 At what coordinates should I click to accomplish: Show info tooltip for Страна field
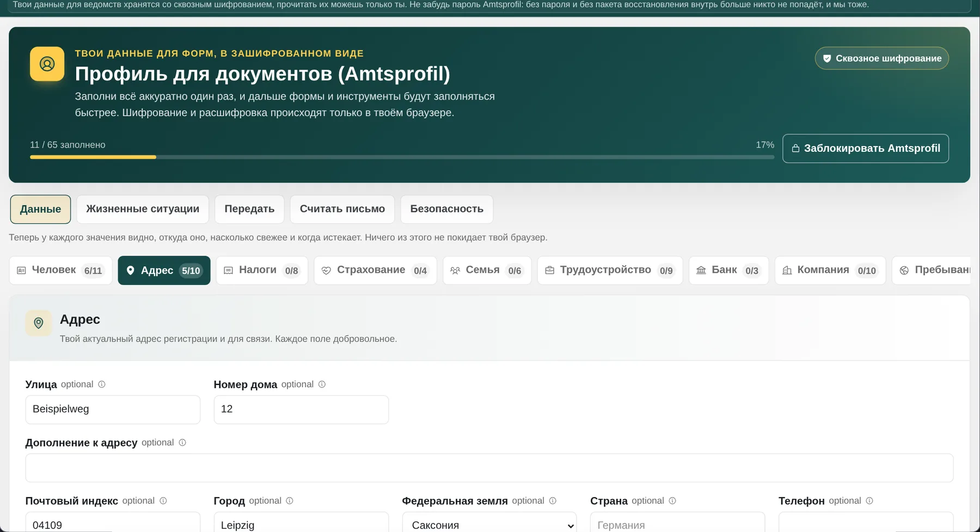pyautogui.click(x=672, y=501)
